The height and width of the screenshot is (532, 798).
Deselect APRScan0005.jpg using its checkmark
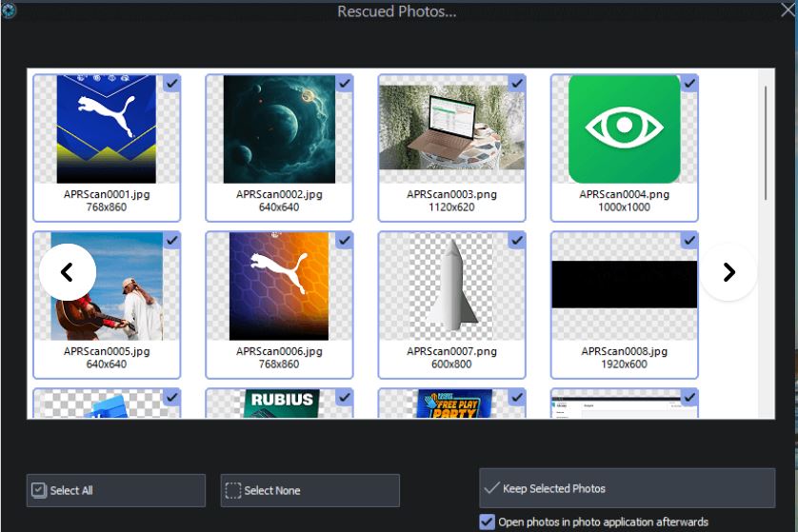click(172, 241)
